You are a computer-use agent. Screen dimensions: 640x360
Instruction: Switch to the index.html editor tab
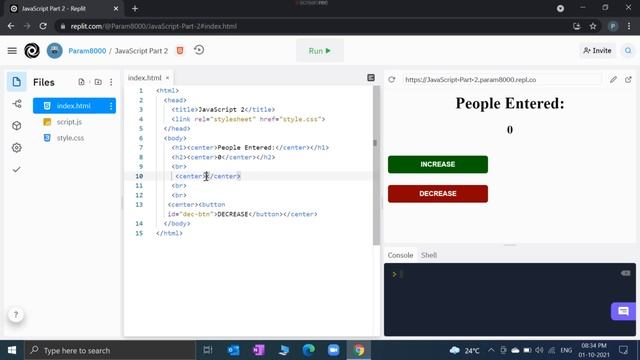[x=144, y=78]
